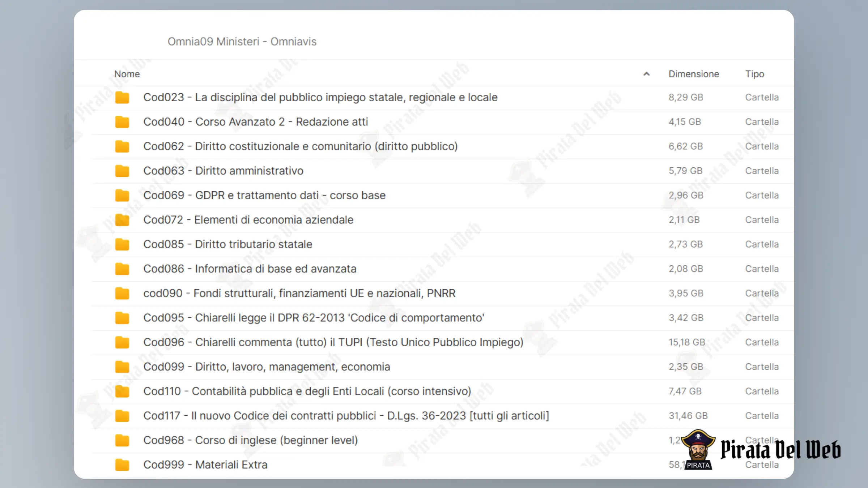Open Cod099 Diritto, lavoro, management, economia
Viewport: 868px width, 488px height.
point(267,367)
